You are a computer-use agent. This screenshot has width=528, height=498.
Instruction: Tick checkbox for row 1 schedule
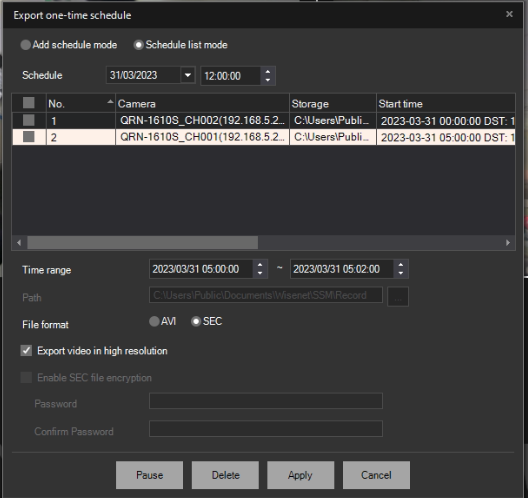pyautogui.click(x=29, y=120)
